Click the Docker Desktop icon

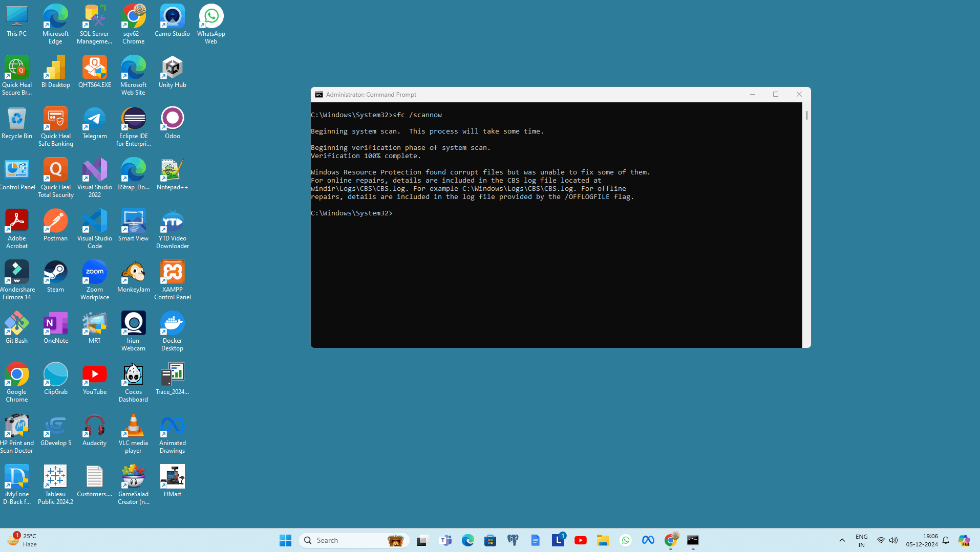tap(172, 331)
